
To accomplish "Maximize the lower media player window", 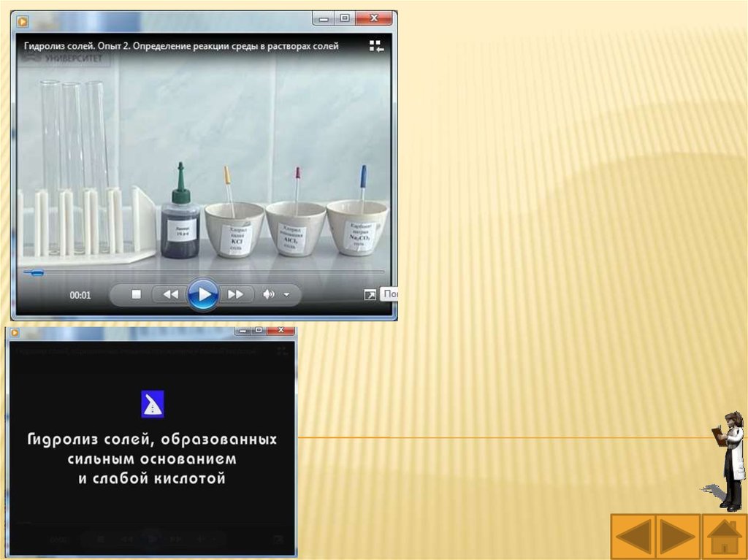I will pyautogui.click(x=259, y=330).
